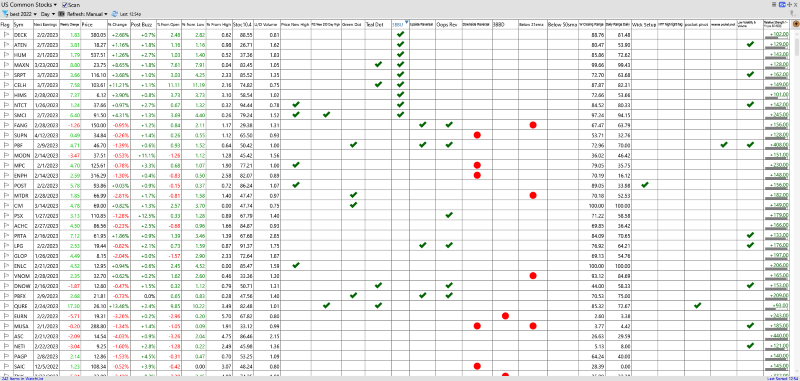The width and height of the screenshot is (800, 381).
Task: Select the HIMS symbol cell
Action: click(22, 94)
